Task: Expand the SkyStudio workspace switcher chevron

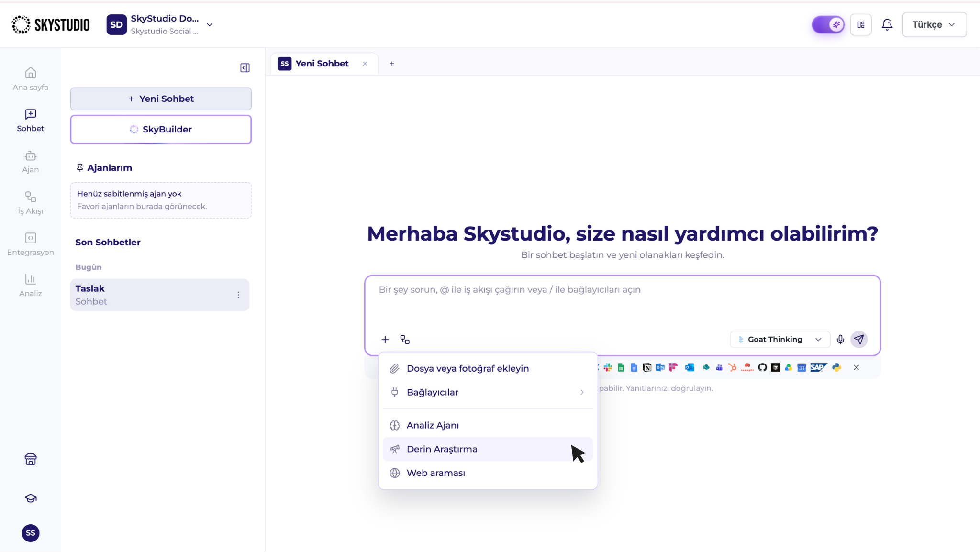Action: click(210, 24)
